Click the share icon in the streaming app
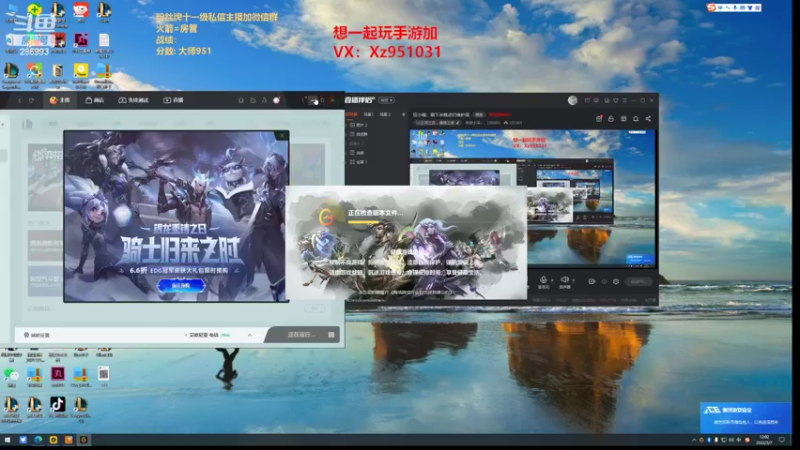The image size is (800, 450). tap(648, 119)
